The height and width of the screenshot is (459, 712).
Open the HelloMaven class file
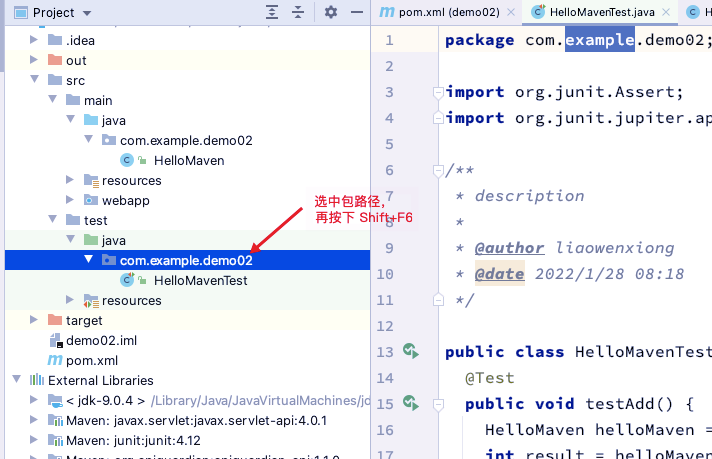click(189, 160)
